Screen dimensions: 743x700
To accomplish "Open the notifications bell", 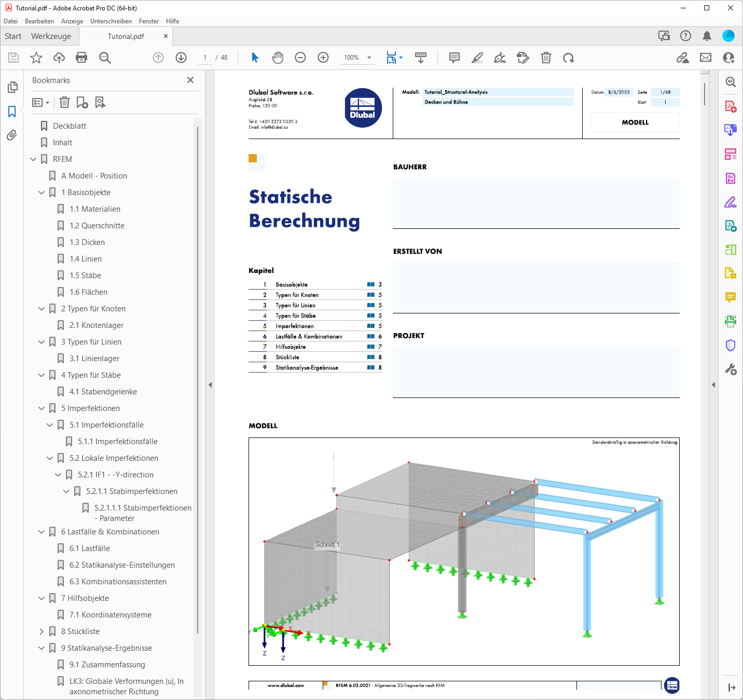I will coord(707,36).
